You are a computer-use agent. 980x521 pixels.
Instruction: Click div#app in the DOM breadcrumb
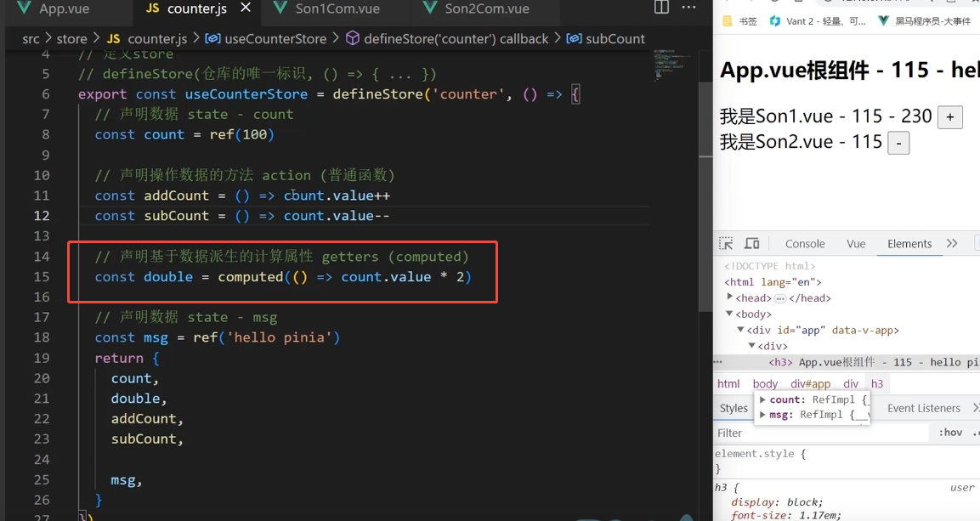point(811,383)
